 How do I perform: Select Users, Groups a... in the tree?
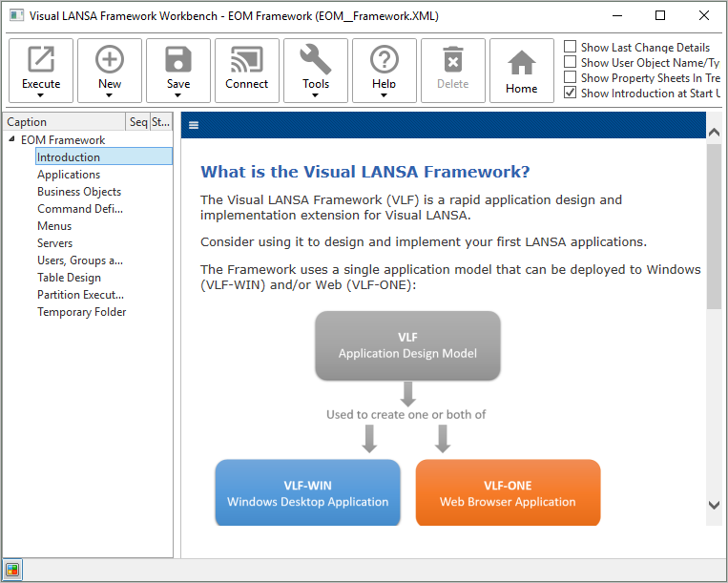pos(80,260)
